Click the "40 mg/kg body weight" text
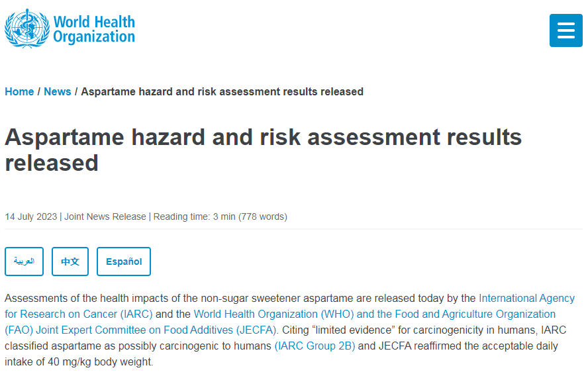 pyautogui.click(x=100, y=361)
